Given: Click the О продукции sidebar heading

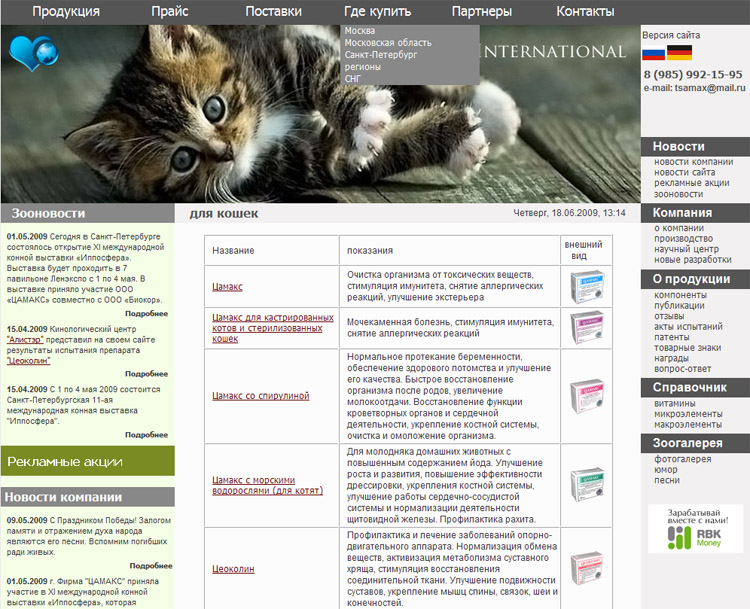Looking at the screenshot, I should 695,279.
